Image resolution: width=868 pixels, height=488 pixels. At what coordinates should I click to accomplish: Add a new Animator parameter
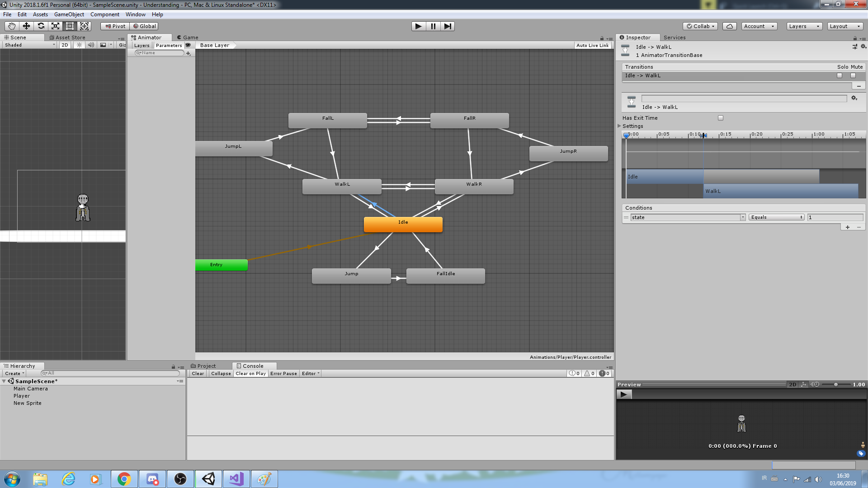tap(189, 53)
